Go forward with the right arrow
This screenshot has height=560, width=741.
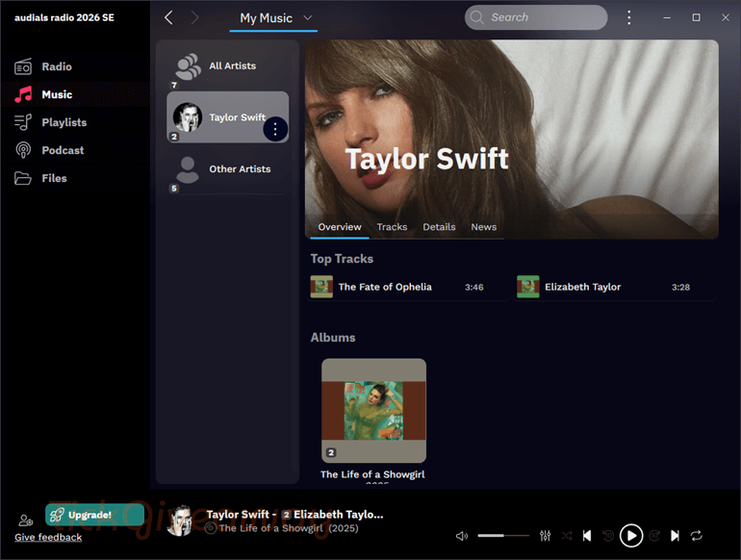(x=194, y=18)
